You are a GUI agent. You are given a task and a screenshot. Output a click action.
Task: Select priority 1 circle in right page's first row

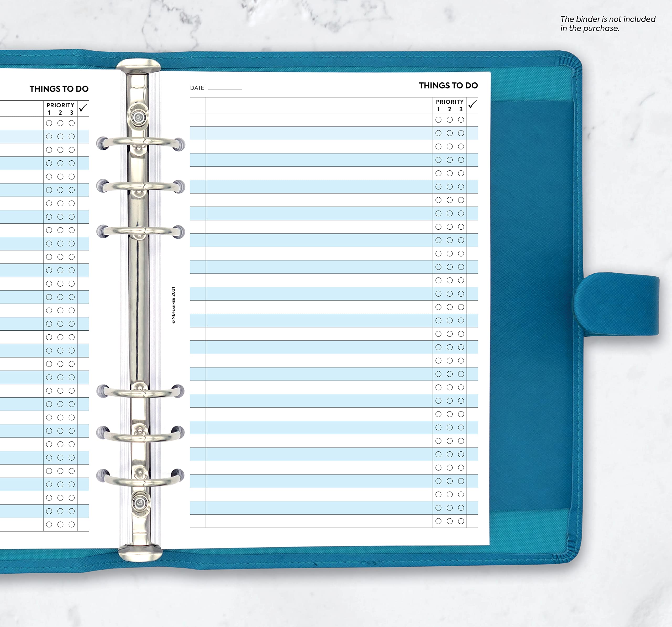[438, 120]
